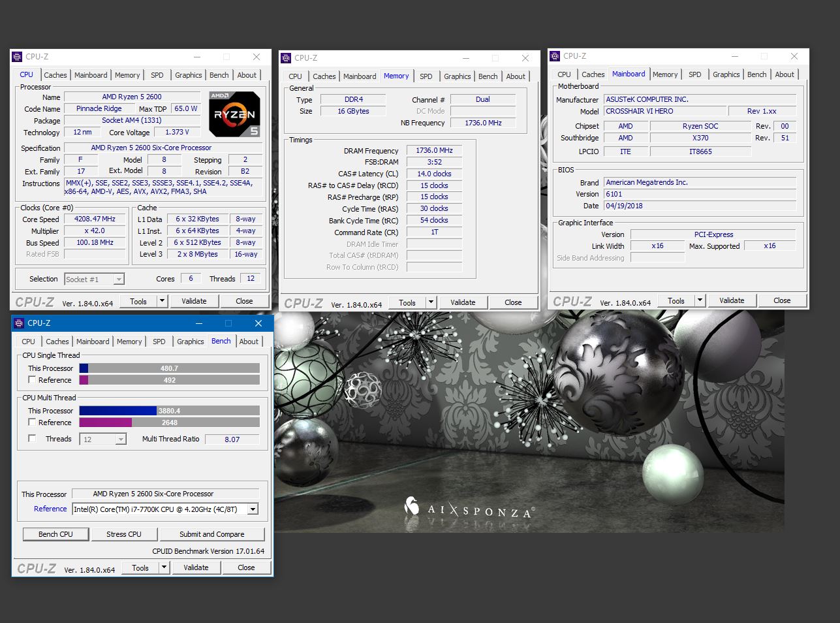Minimize the Memory CPU-Z window
This screenshot has height=623, width=840.
[466, 58]
